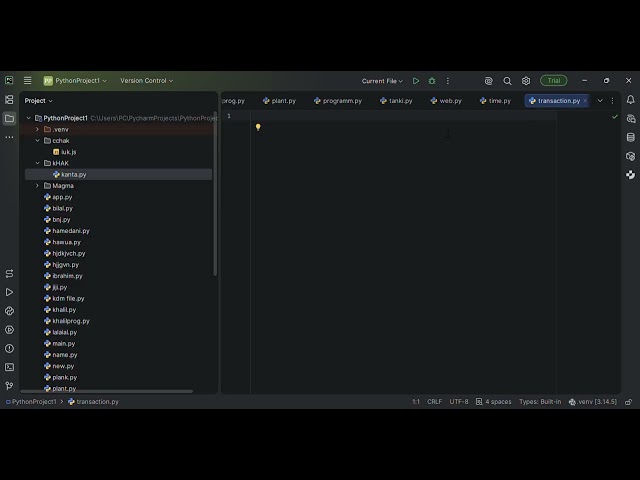Select khalilprog.py in the project tree
Viewport: 640px width, 480px height.
click(x=67, y=321)
